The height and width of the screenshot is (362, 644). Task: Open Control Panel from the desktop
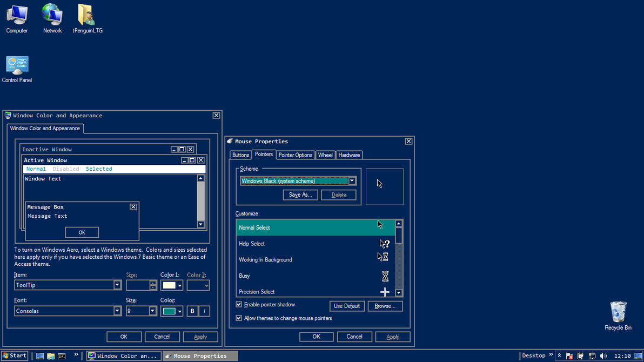[17, 64]
